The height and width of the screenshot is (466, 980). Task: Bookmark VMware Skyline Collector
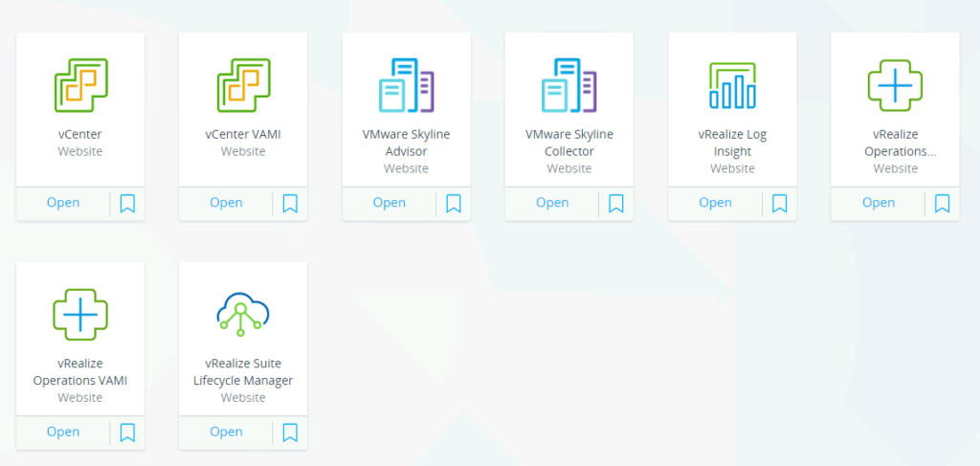616,204
